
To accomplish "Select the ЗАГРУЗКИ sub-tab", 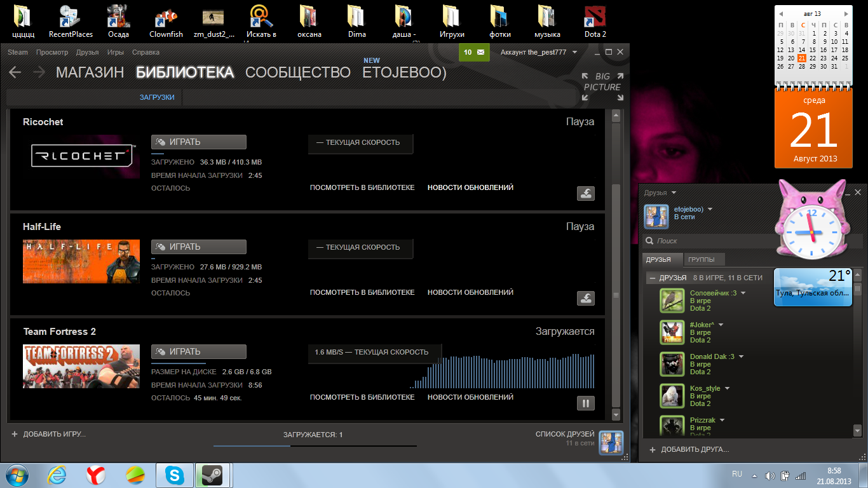I will 157,97.
